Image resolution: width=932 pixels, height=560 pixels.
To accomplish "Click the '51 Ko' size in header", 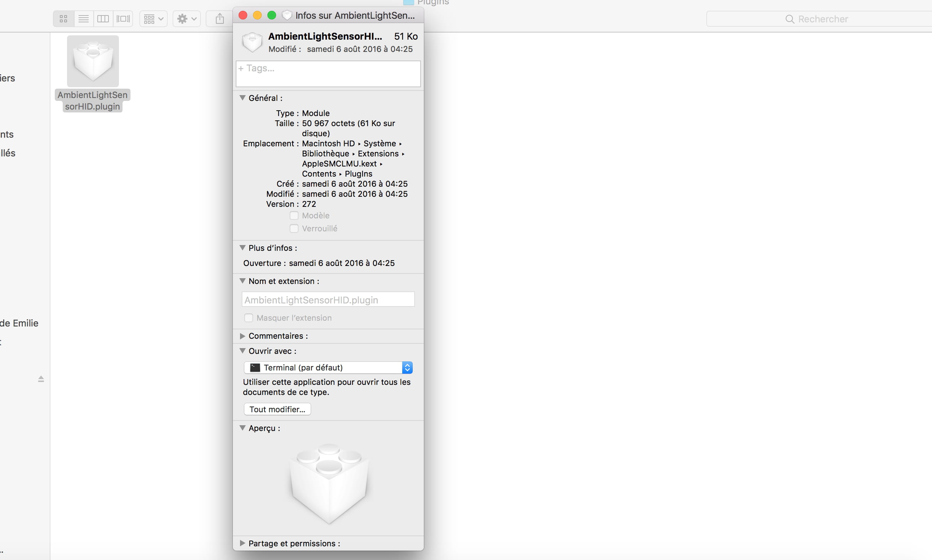I will pos(406,36).
